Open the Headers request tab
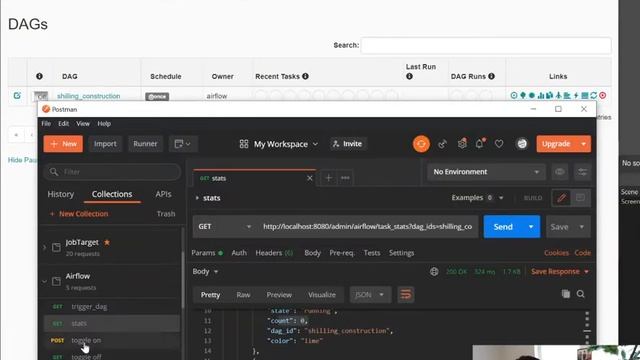Viewport: 640px width, 360px height. click(x=274, y=253)
